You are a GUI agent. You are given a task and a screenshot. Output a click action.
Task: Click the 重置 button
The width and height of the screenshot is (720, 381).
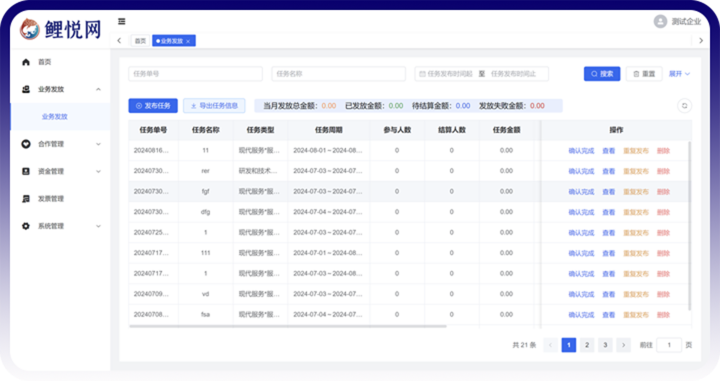coord(644,74)
